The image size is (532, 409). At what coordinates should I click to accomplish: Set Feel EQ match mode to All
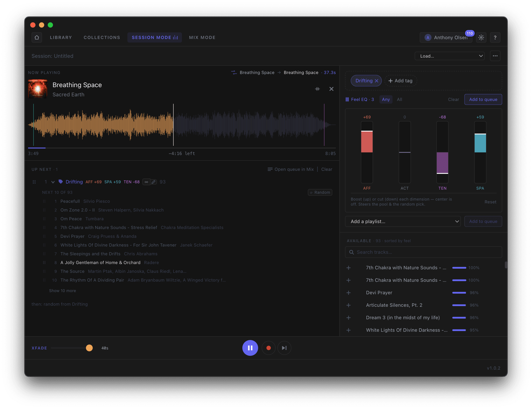[399, 99]
